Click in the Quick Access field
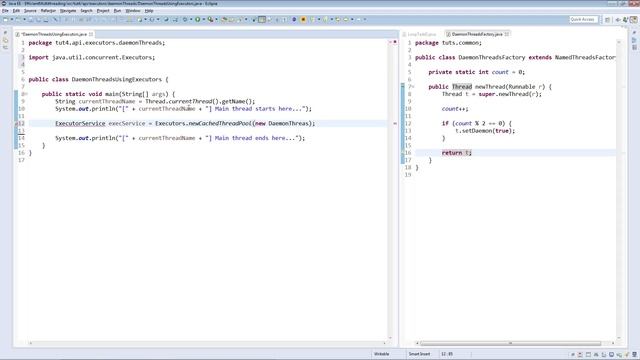The image size is (640, 360). [584, 19]
